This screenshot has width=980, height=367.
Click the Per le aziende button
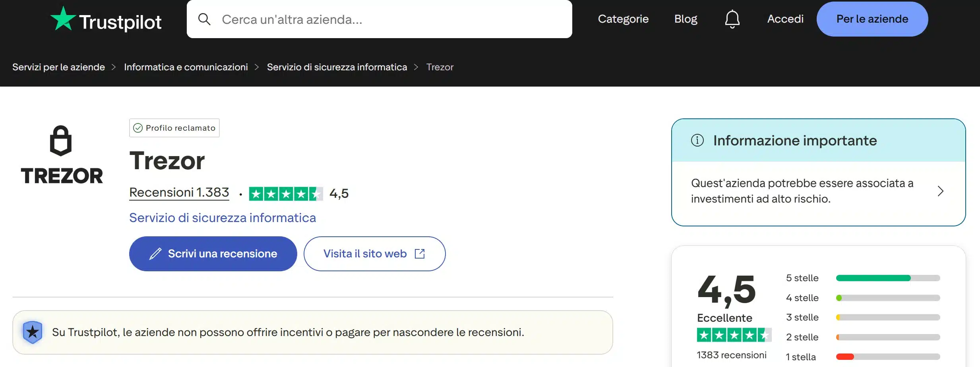pyautogui.click(x=872, y=19)
